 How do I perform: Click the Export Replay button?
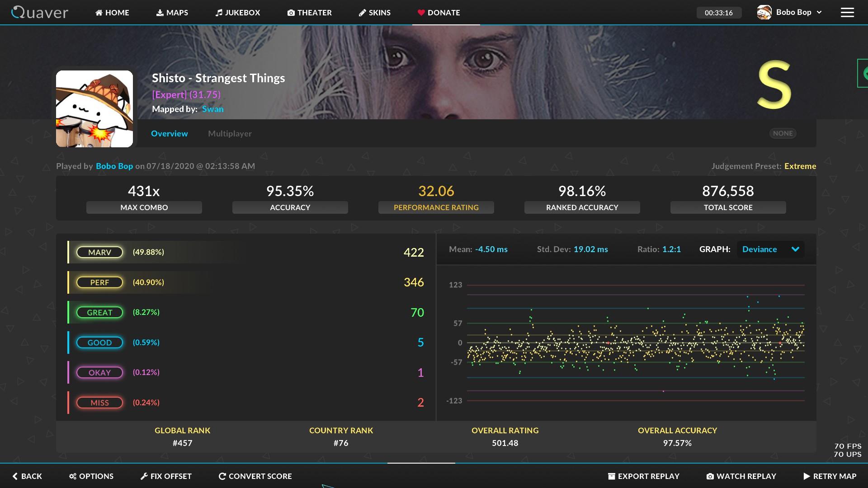click(643, 476)
